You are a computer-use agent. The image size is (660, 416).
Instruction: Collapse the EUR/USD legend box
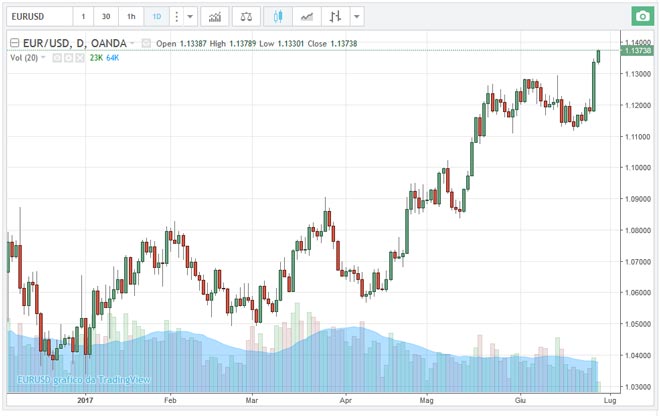[x=13, y=44]
